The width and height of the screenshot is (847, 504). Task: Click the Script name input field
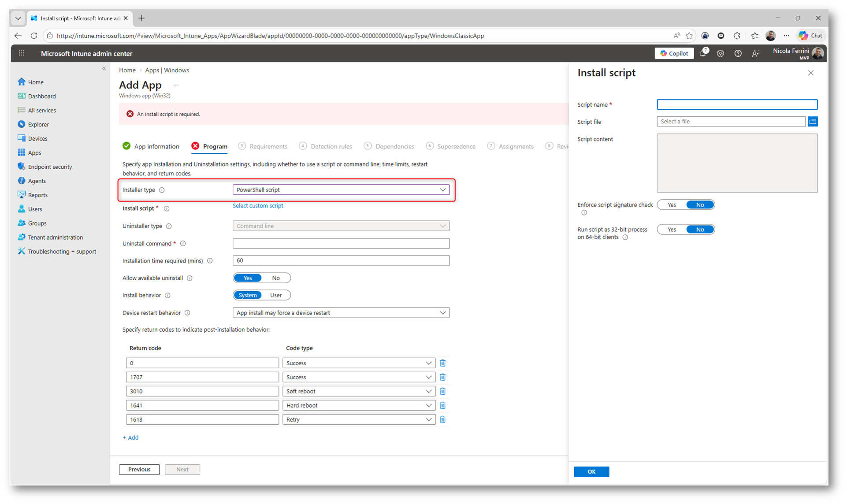coord(736,104)
